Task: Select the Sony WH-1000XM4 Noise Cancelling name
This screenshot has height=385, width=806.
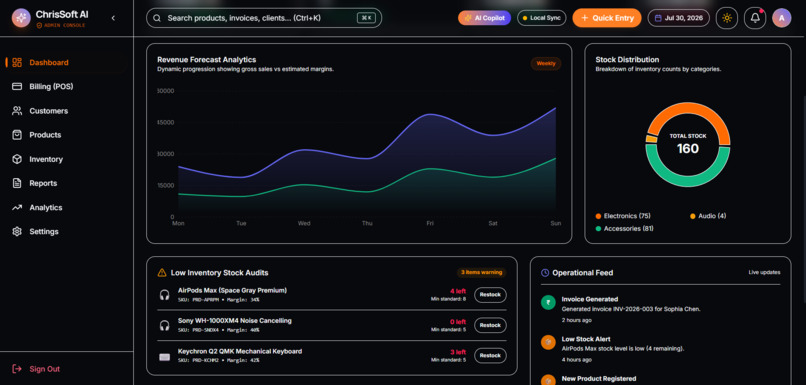Action: click(x=235, y=321)
